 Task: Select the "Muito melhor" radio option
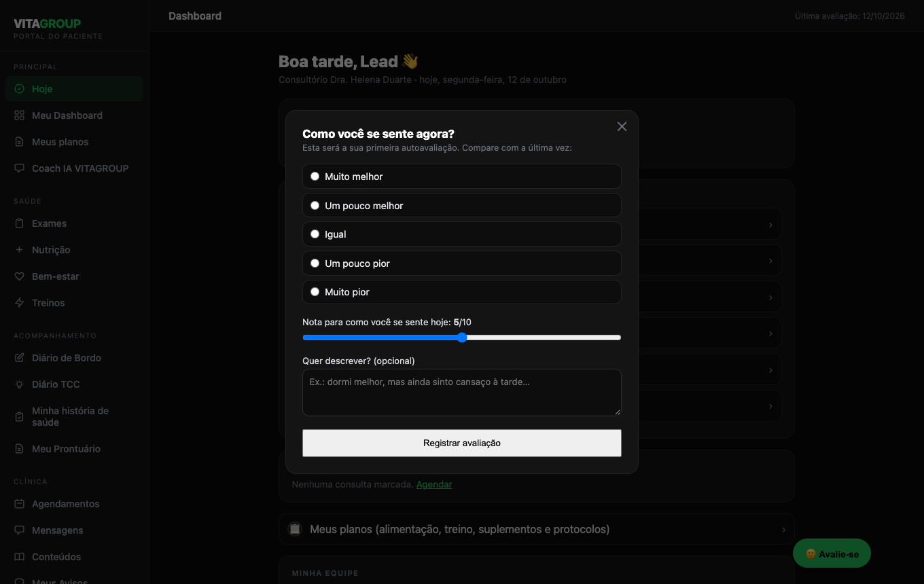pos(315,177)
